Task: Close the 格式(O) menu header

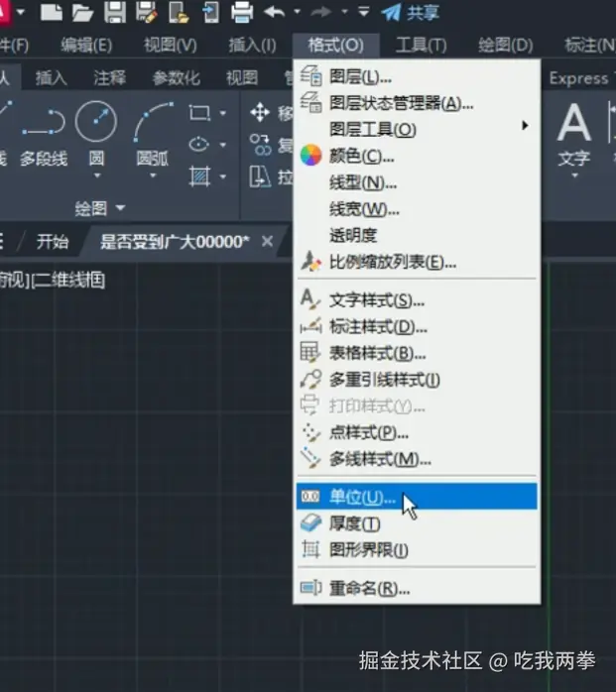Action: (x=335, y=45)
